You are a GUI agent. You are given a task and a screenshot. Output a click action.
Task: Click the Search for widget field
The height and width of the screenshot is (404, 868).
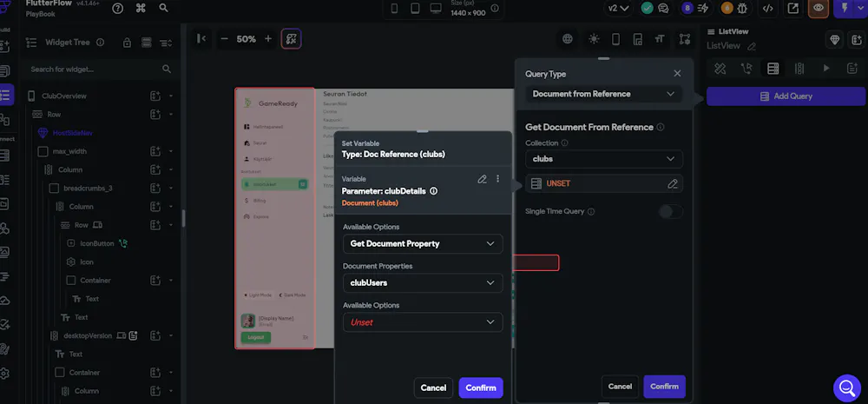(100, 70)
